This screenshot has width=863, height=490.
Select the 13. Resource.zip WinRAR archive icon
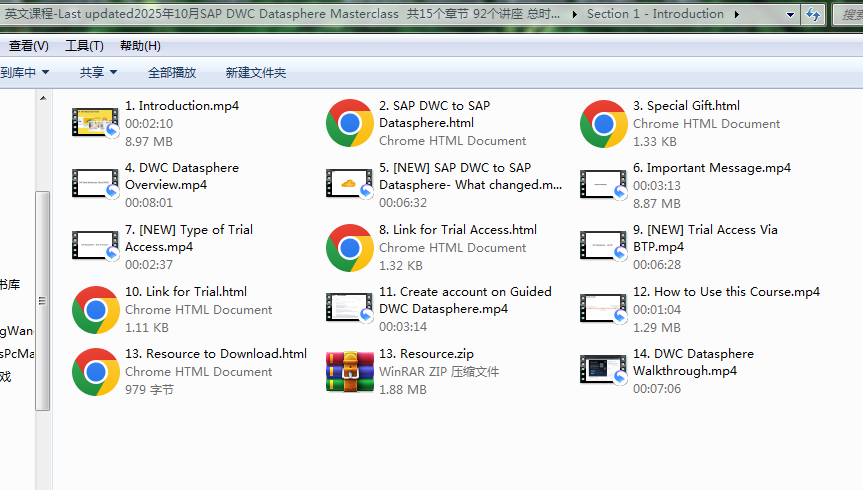(x=350, y=372)
